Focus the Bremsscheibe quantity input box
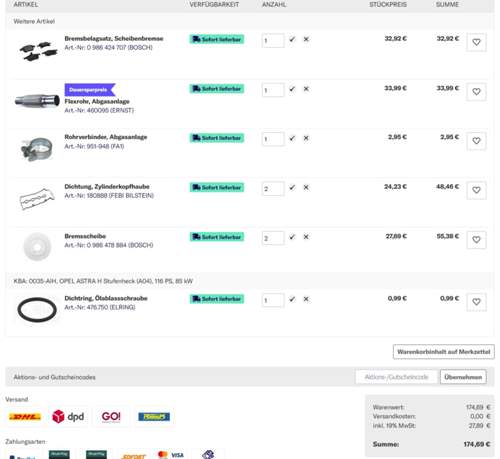This screenshot has width=500, height=459. click(273, 238)
